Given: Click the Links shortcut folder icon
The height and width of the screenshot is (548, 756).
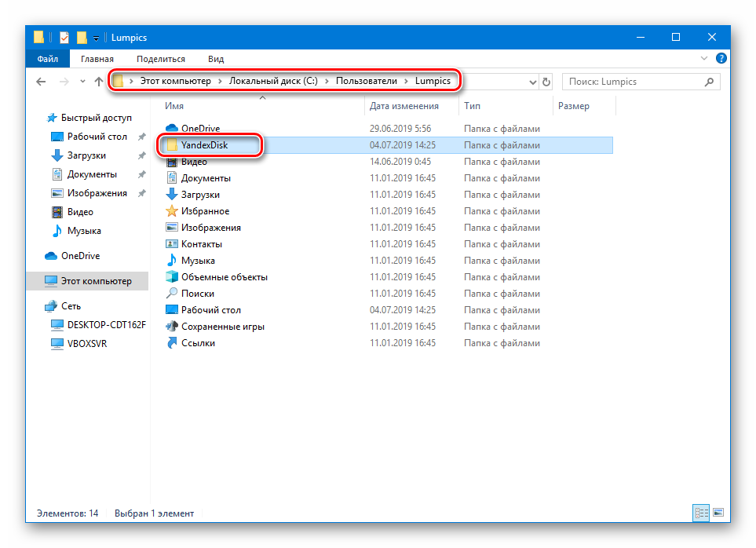Looking at the screenshot, I should [172, 342].
